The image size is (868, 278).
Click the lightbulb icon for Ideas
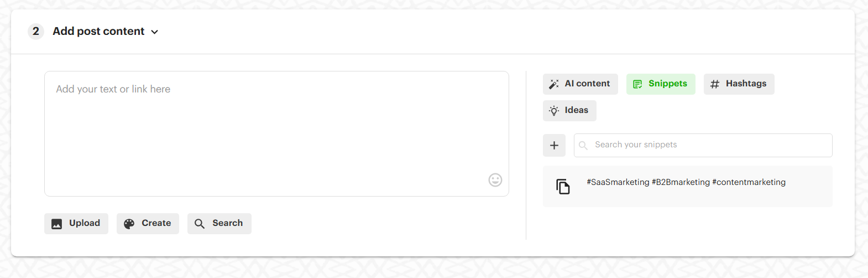[x=554, y=111]
